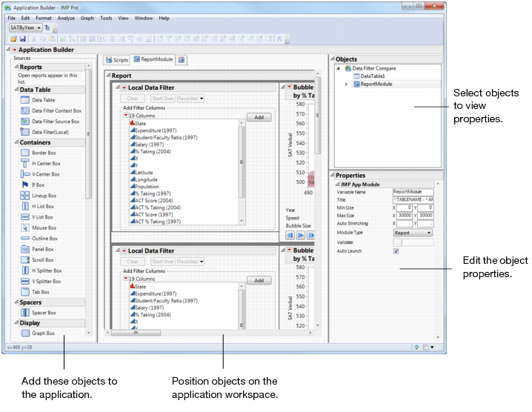Select DataTable1 in Objects tree
532x412 pixels.
coord(372,76)
